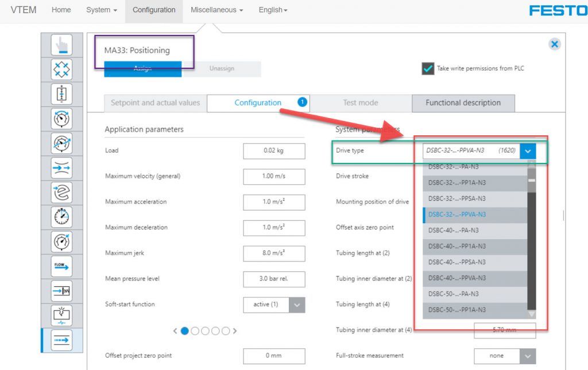
Task: Select the pressure gauge with curved arrow icon
Action: tap(61, 119)
